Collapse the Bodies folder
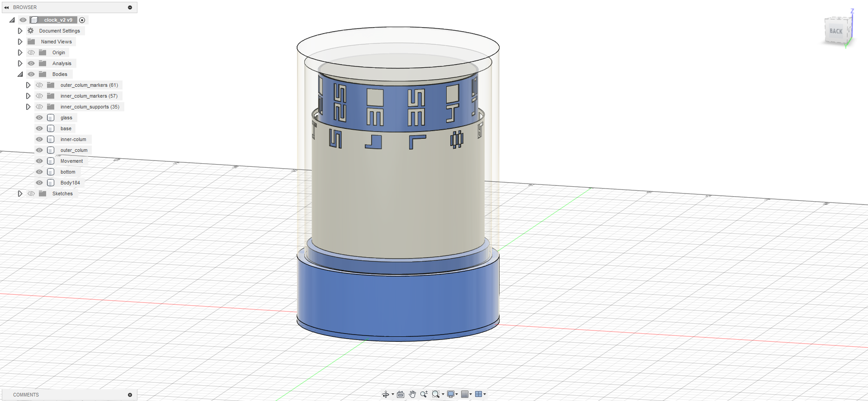868x401 pixels. click(20, 74)
